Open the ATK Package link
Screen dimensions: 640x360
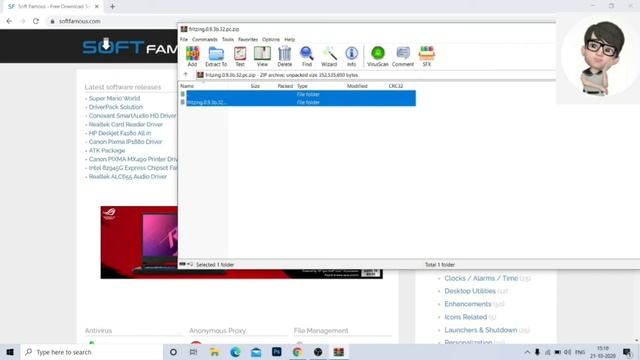[x=107, y=151]
